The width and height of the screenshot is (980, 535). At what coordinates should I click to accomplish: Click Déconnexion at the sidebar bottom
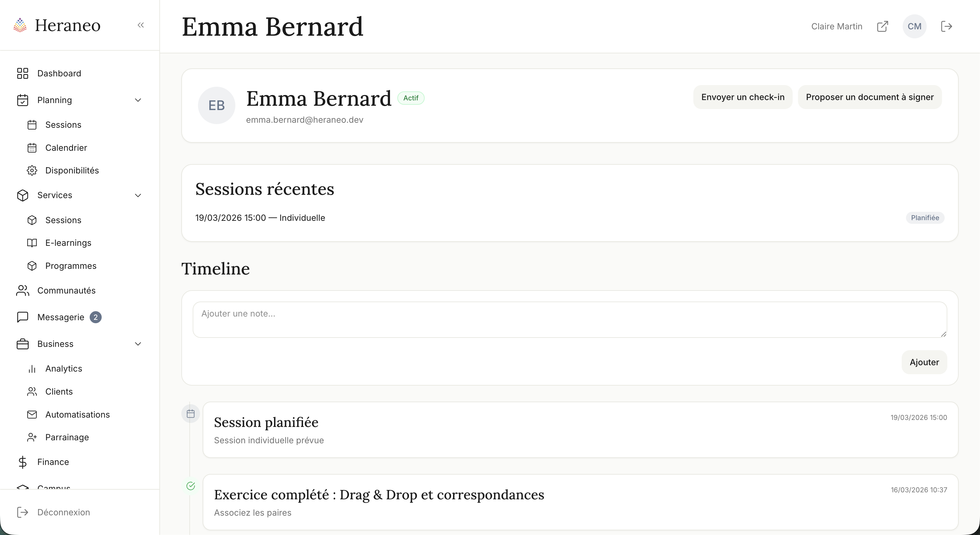64,512
